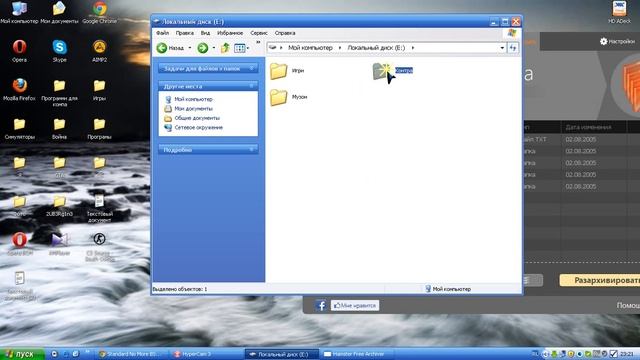Open the Правка menu

(x=184, y=33)
